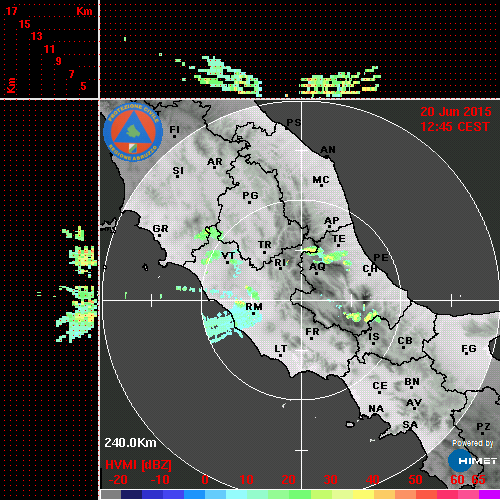Click the Powered by text

[x=473, y=443]
